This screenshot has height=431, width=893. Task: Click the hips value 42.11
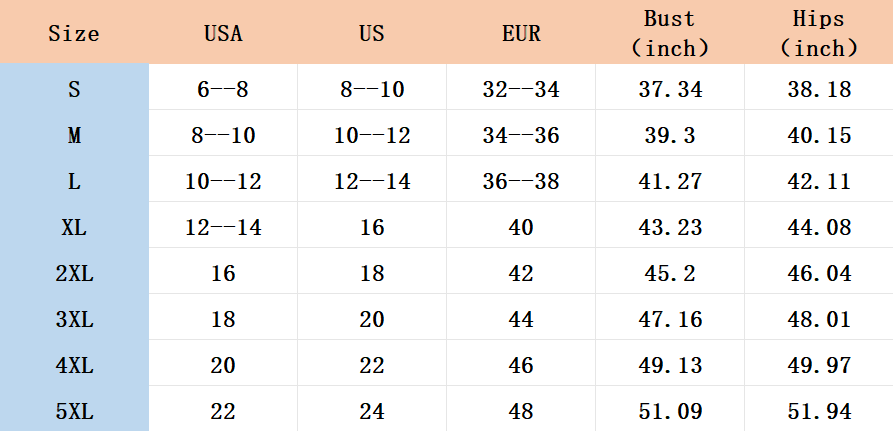pos(819,181)
